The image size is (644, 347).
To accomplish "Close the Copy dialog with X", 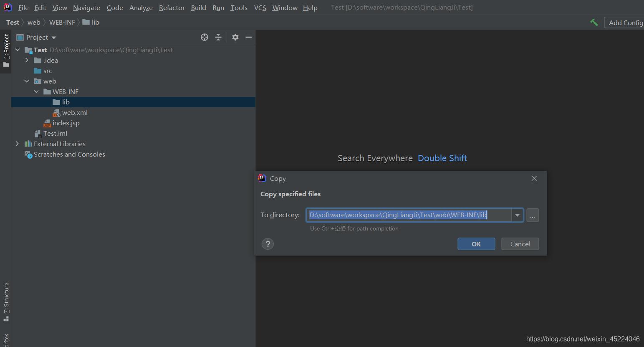I will point(534,178).
